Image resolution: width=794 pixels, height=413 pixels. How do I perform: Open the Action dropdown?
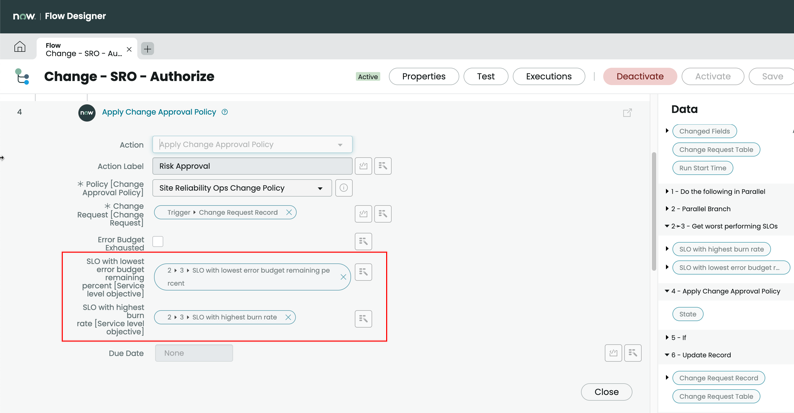tap(252, 144)
